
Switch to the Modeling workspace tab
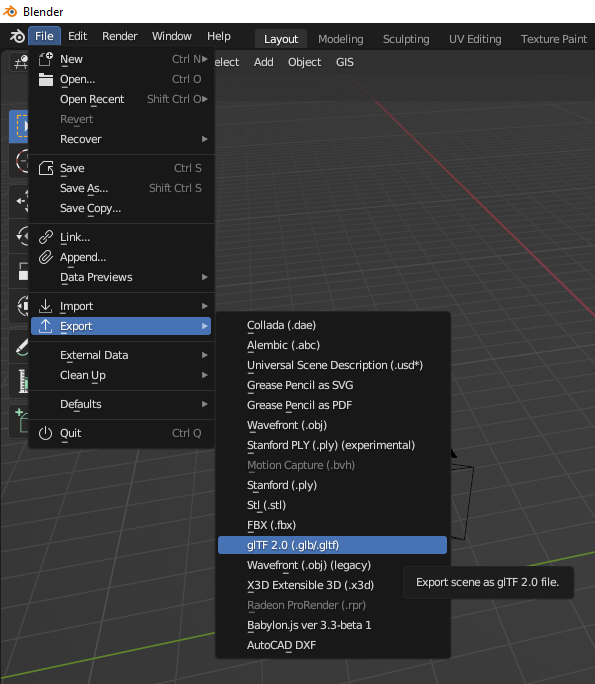click(341, 39)
